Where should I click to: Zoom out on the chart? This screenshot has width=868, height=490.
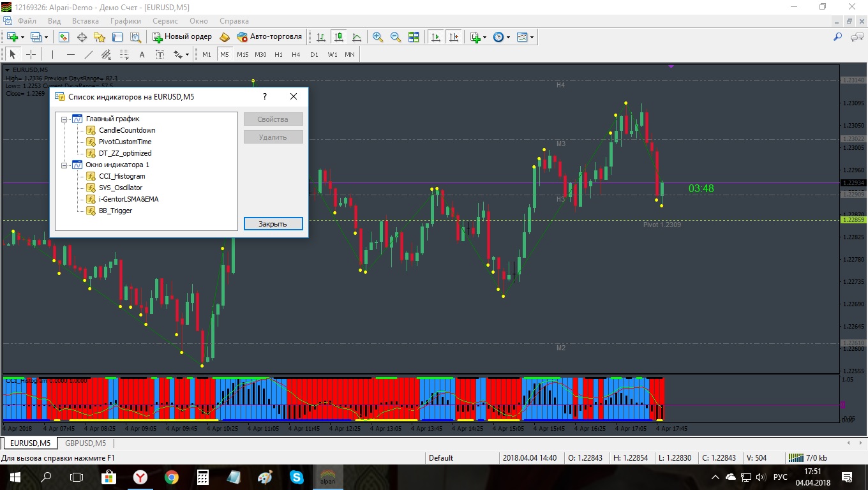(396, 37)
